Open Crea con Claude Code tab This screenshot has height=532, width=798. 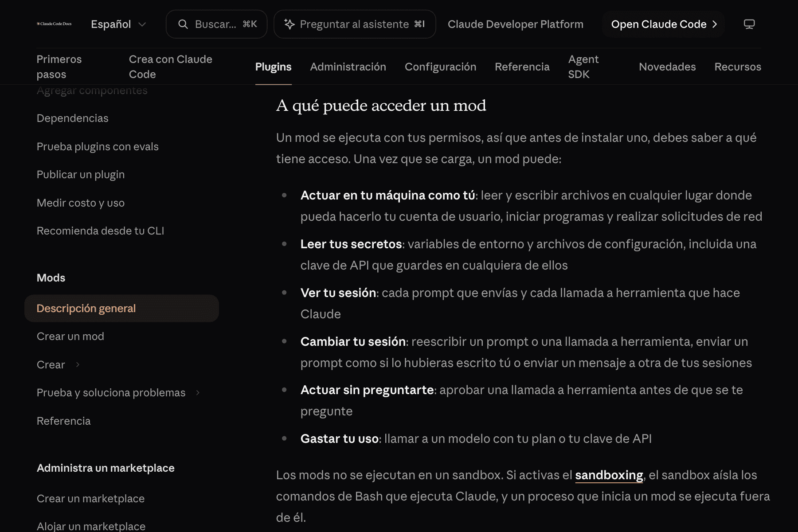coord(171,66)
